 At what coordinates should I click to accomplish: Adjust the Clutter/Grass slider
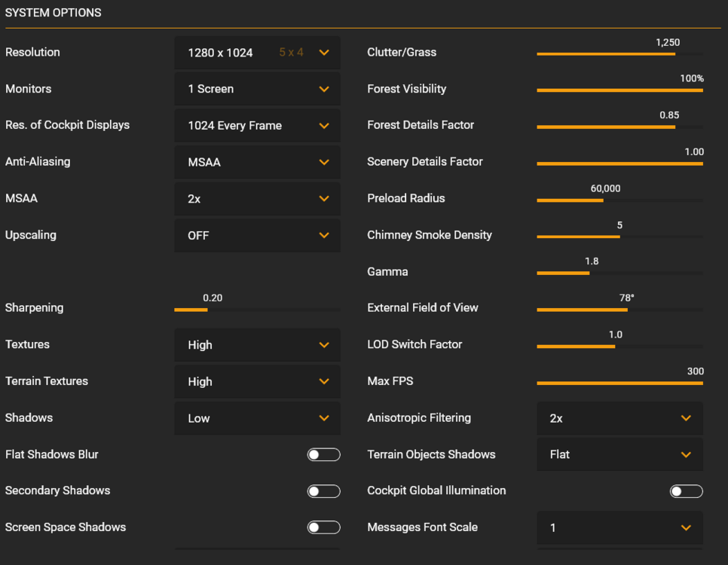pos(619,54)
